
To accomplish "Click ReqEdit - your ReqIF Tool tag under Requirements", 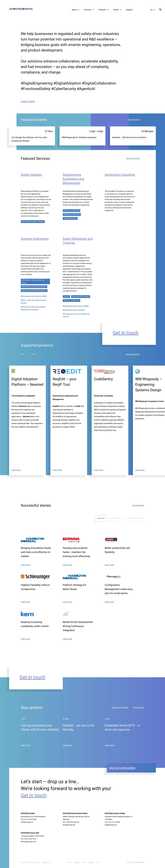I will 71,211.
